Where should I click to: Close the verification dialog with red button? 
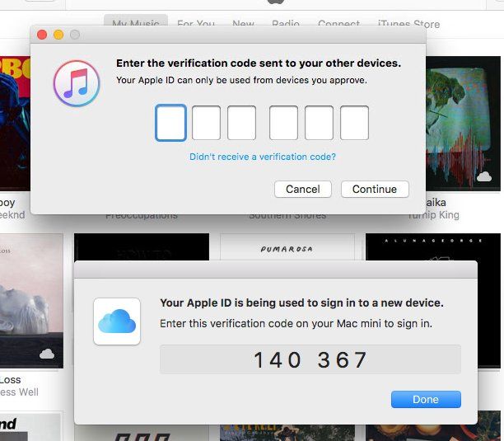[x=42, y=35]
